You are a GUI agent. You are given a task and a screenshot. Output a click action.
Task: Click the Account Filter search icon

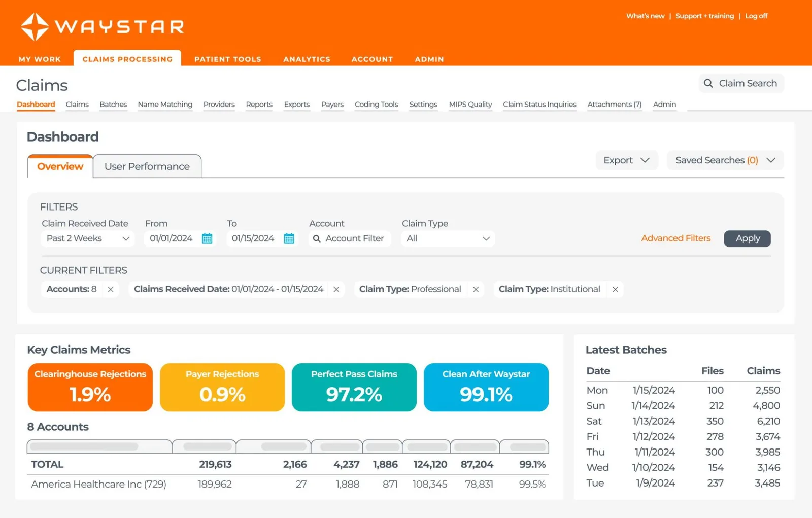pos(317,238)
